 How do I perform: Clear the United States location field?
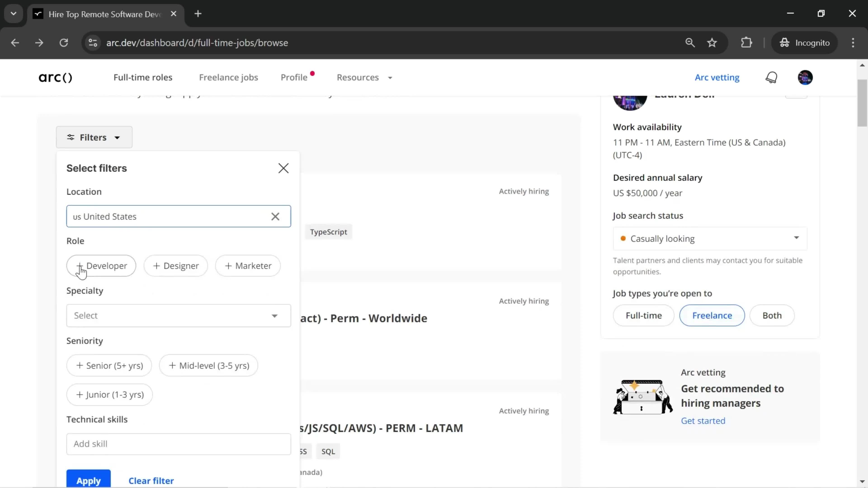[275, 217]
